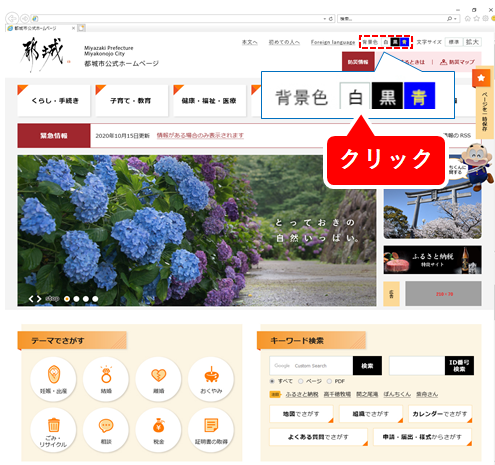Choose the blue 青 background swatch in header
Viewport: 495px width, 465px height.
[x=404, y=42]
